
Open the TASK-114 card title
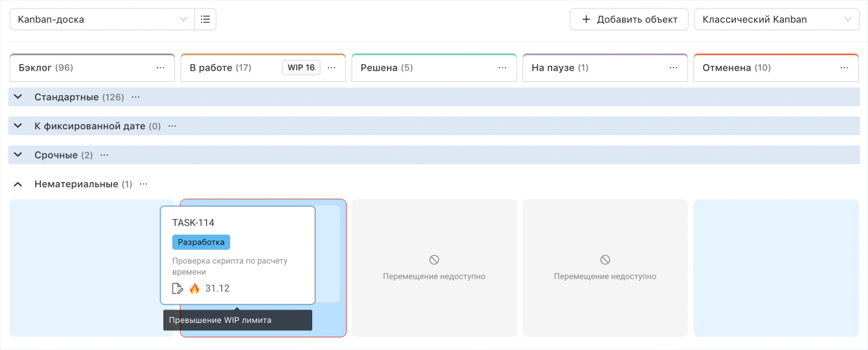(x=193, y=223)
